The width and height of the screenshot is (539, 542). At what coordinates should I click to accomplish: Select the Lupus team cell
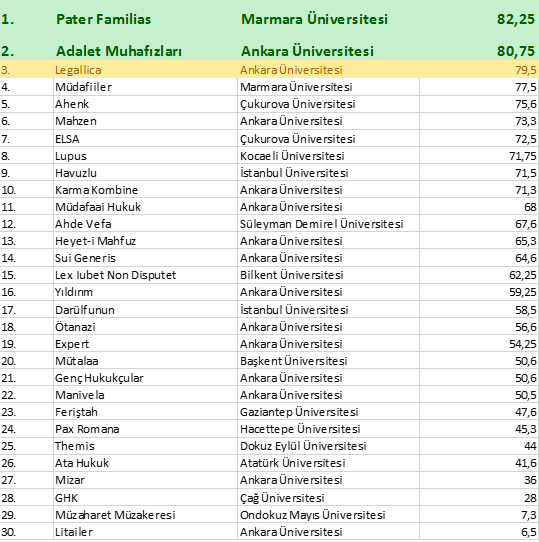click(146, 156)
